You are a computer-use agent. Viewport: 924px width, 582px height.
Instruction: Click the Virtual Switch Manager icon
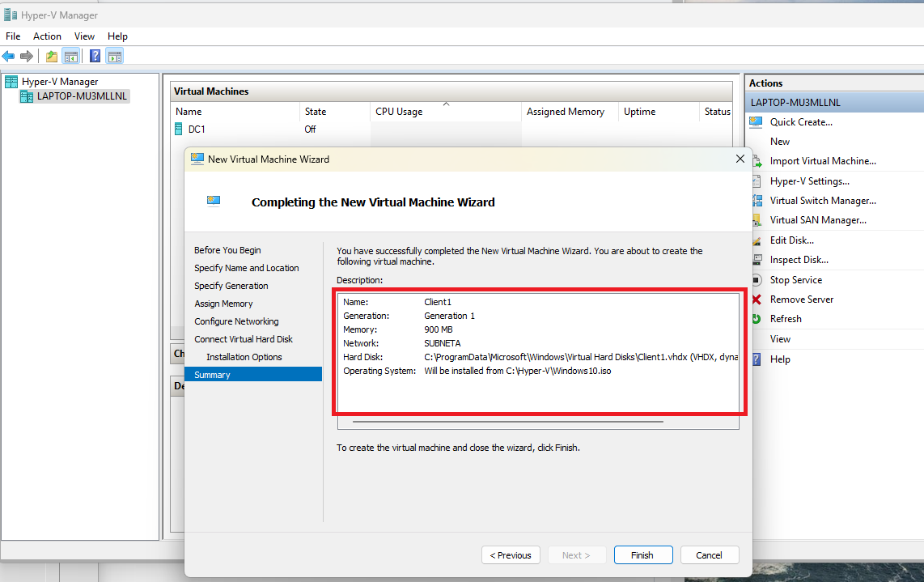click(757, 201)
